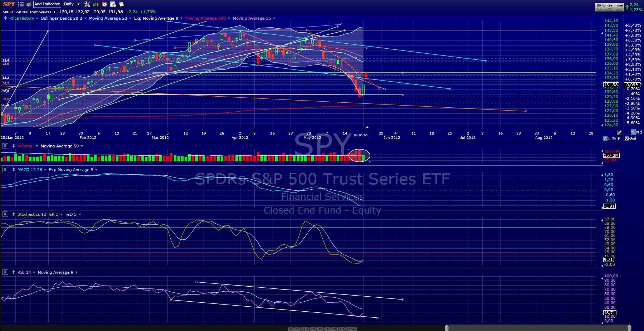Select the A auto scale mode
Image resolution: width=644 pixels, height=331 pixels.
click(x=605, y=138)
